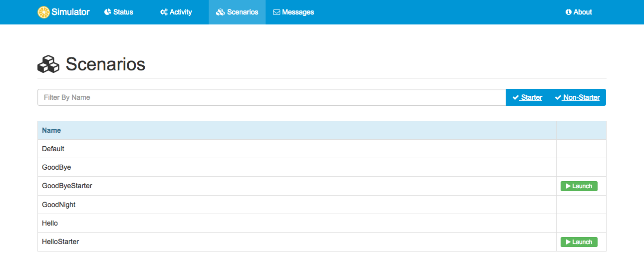The width and height of the screenshot is (644, 263).
Task: Click large cubes icon beside Scenarios heading
Action: tap(48, 64)
